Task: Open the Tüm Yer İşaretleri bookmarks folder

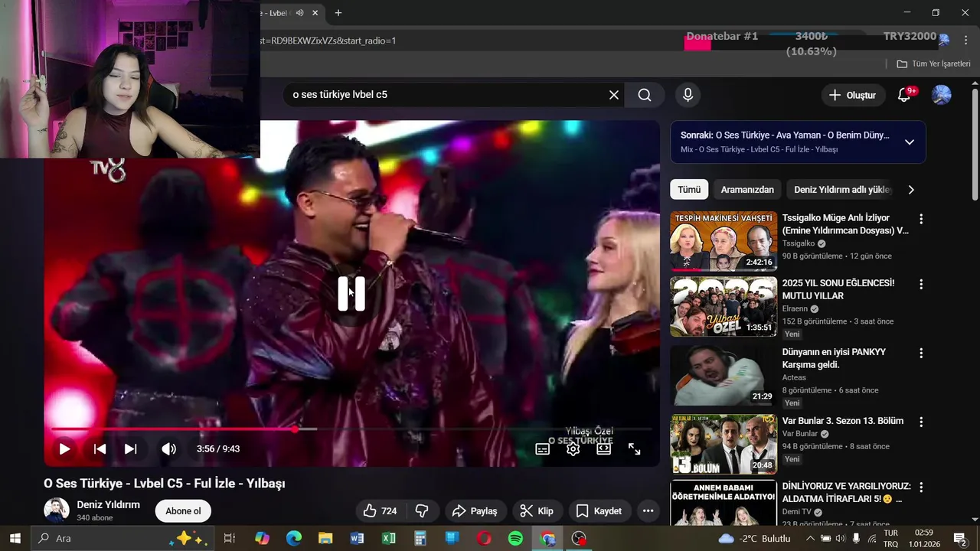Action: click(933, 64)
